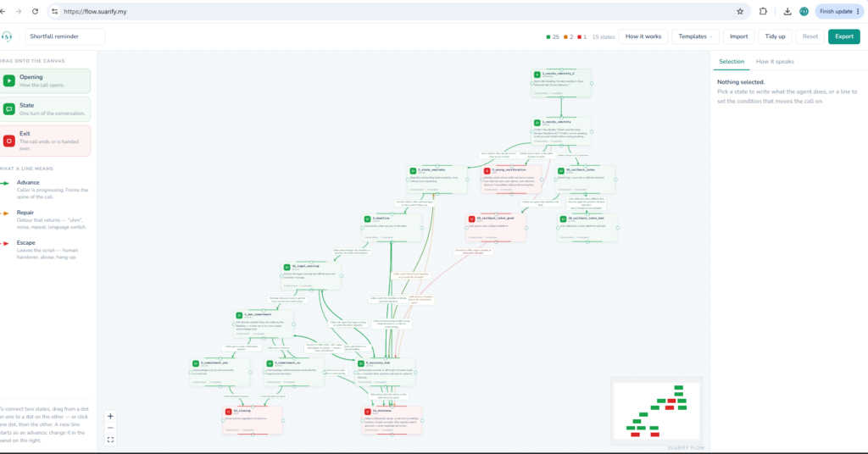The image size is (868, 454).
Task: Select the Selection tab
Action: [x=732, y=61]
